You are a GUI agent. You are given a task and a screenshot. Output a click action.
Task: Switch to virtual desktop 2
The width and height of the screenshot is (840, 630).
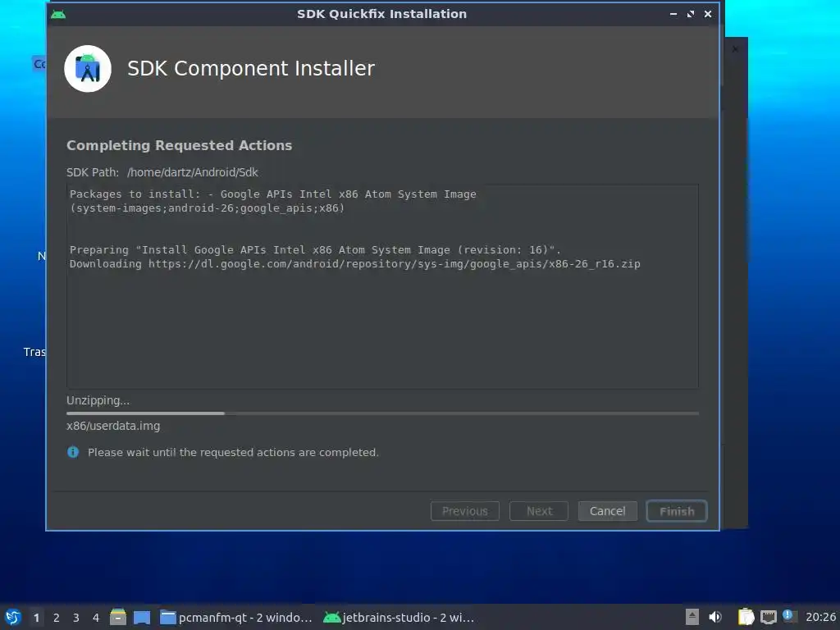coord(57,618)
